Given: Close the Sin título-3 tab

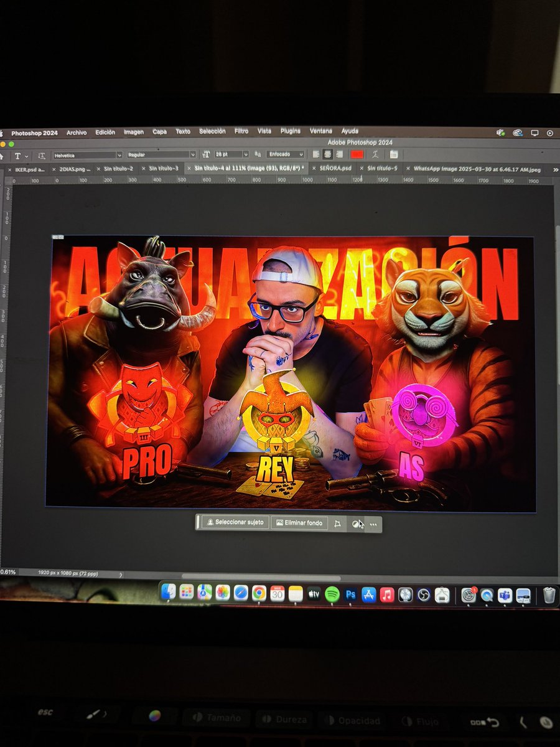Looking at the screenshot, I should (x=142, y=168).
